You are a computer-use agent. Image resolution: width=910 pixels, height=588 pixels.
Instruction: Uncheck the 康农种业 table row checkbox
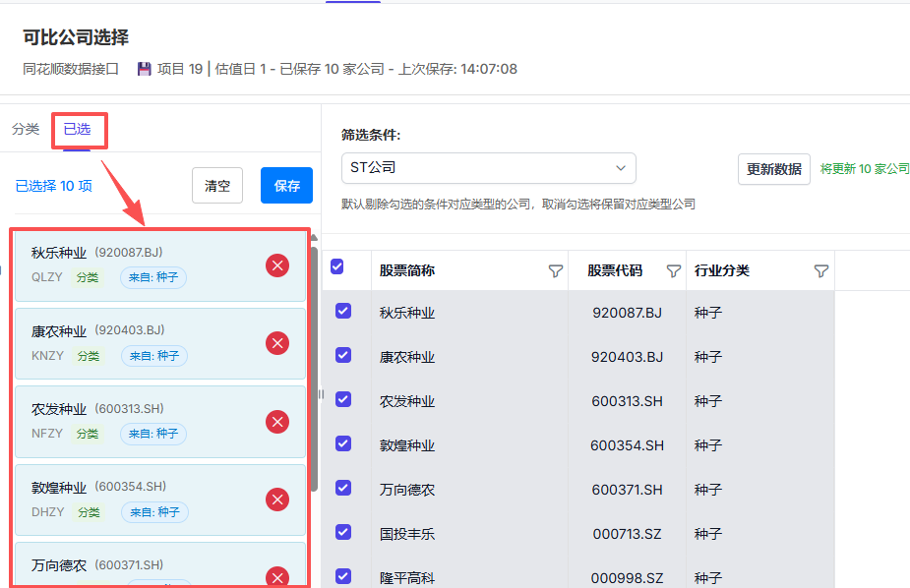click(x=343, y=355)
